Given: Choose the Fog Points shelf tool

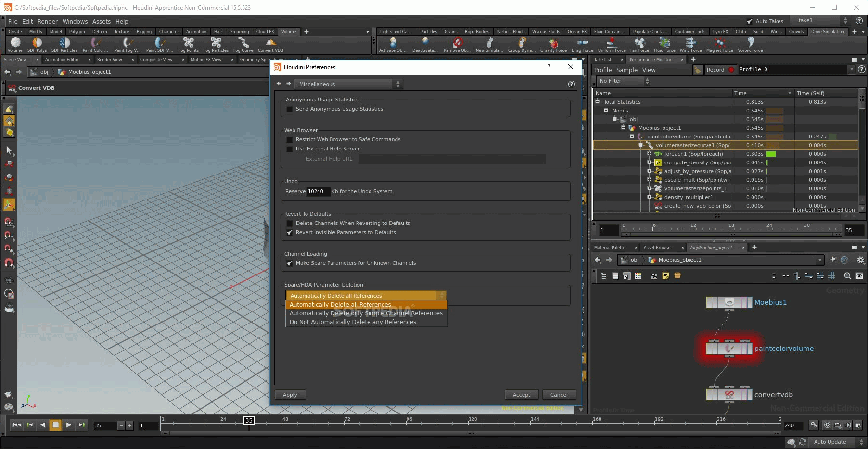Looking at the screenshot, I should (x=189, y=45).
